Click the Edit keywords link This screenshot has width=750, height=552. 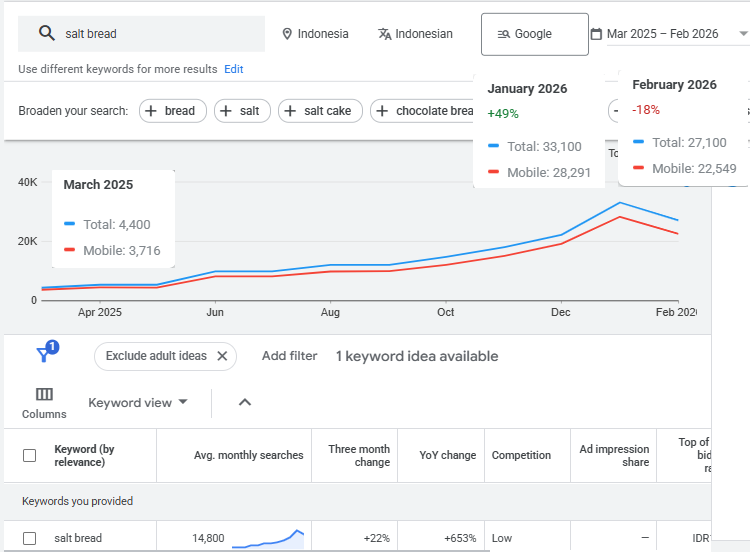tap(233, 69)
